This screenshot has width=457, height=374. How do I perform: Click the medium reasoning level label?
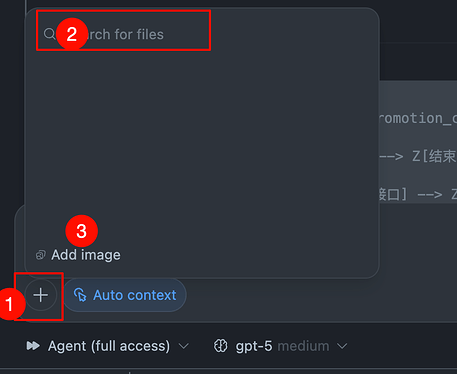(303, 346)
